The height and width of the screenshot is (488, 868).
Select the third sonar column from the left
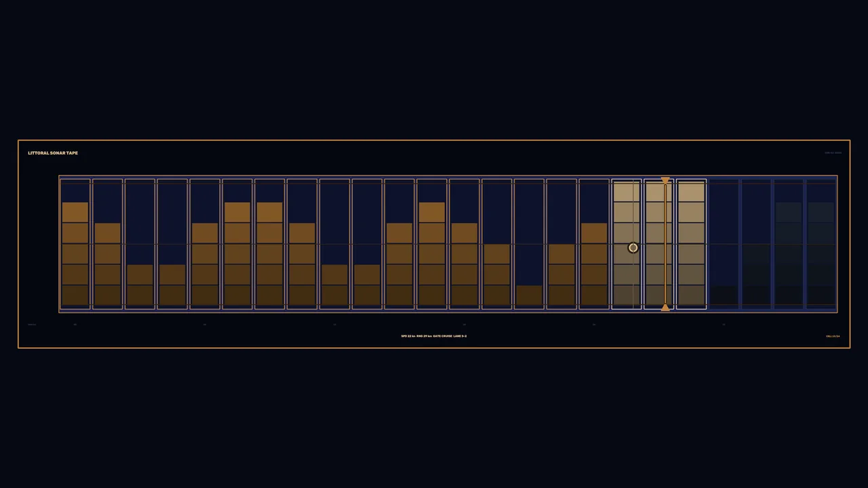tap(140, 244)
